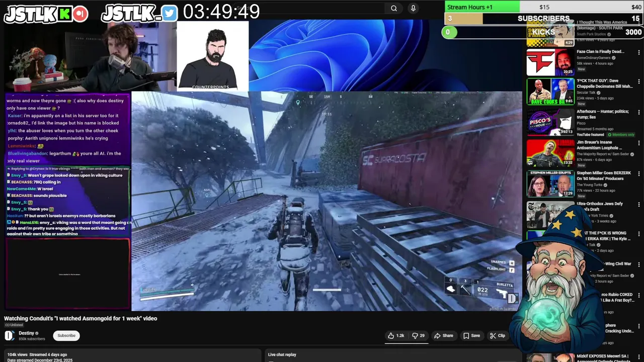Screen dimensions: 644x362
Task: Click the Bluelivingabandon chat message
Action: pos(64,157)
